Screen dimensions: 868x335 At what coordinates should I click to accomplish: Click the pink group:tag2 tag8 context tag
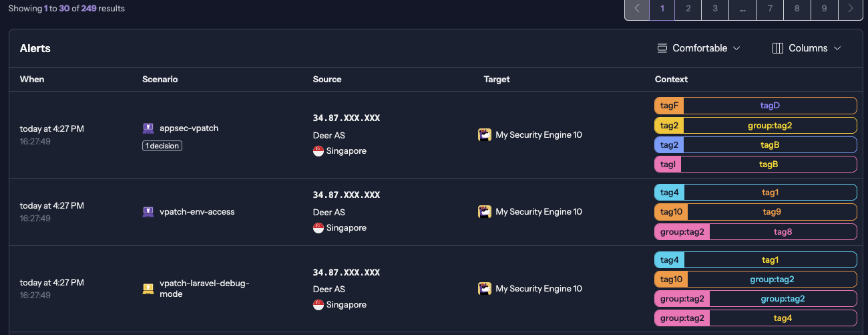point(755,232)
